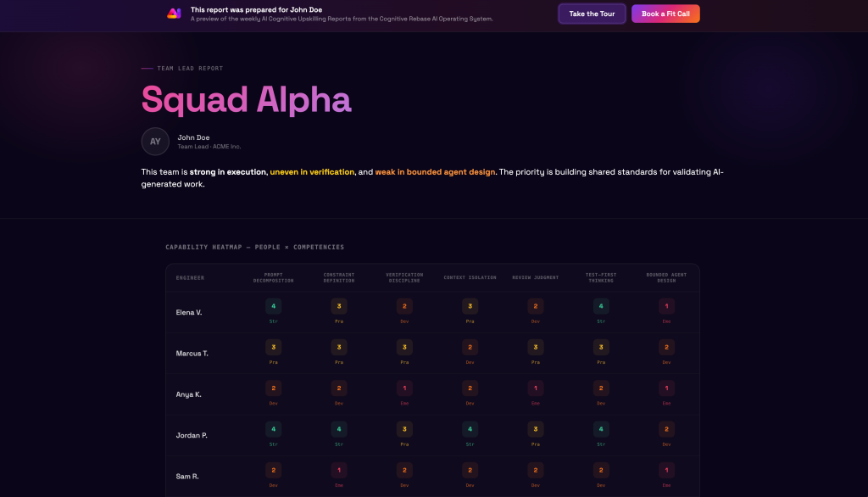Select Jordan P.'s Test-First Thinking score

[x=601, y=429]
